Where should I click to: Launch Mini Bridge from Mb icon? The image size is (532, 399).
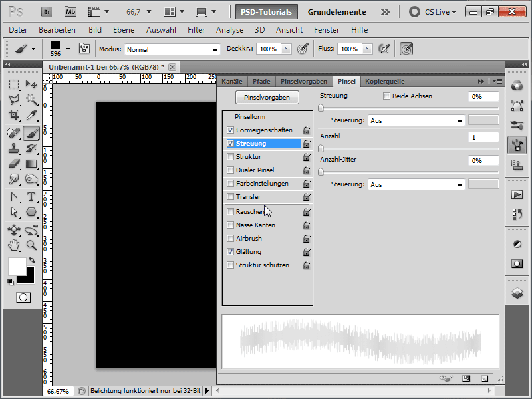coord(70,12)
